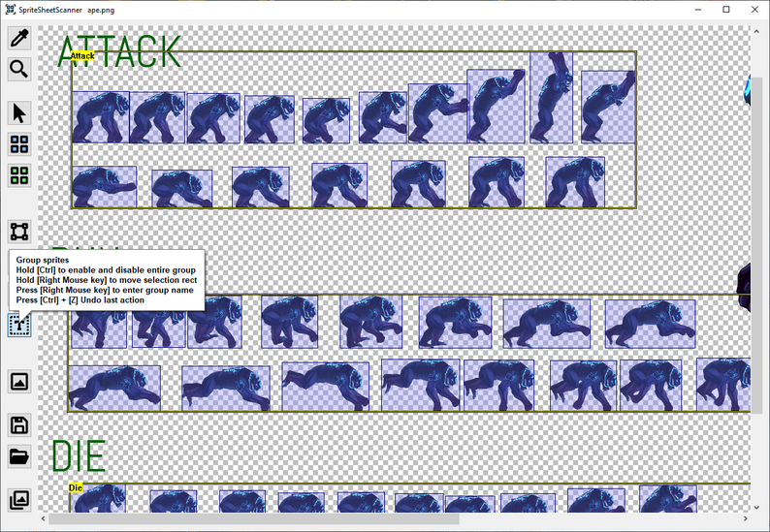770x532 pixels.
Task: Choose the arrow pointer selection tool
Action: point(19,113)
